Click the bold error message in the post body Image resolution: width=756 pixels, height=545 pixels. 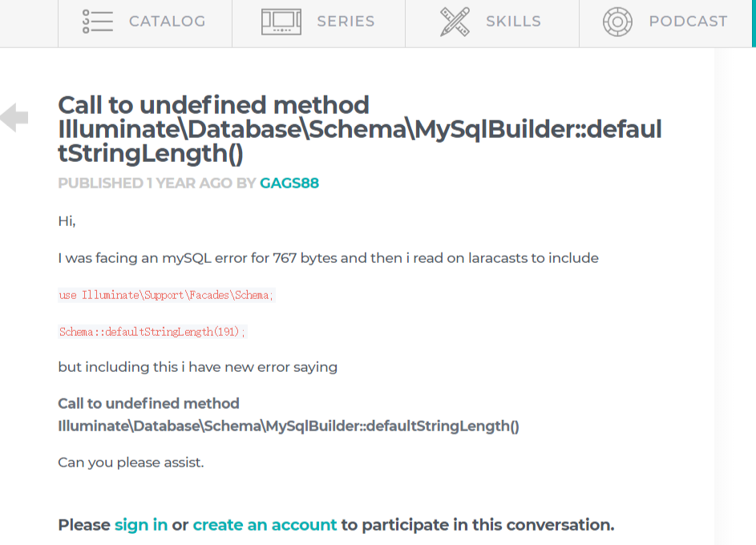coord(289,415)
